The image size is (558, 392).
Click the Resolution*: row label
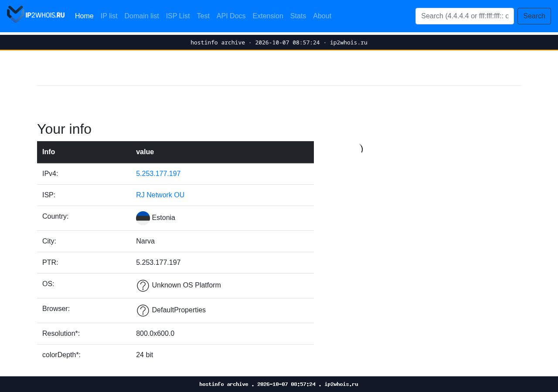pyautogui.click(x=61, y=334)
